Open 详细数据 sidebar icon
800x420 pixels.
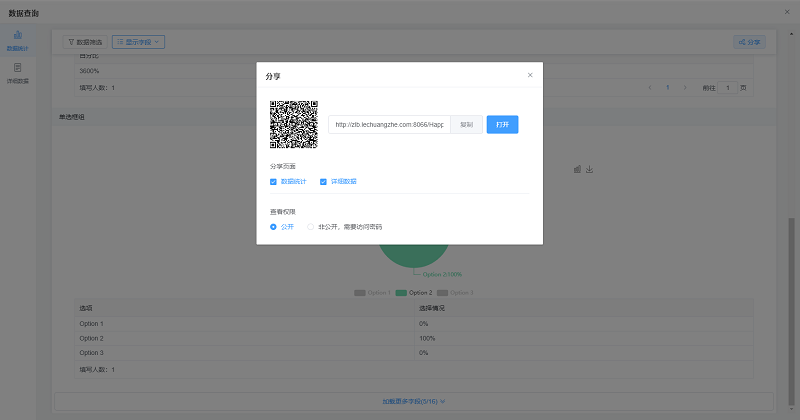(x=18, y=72)
